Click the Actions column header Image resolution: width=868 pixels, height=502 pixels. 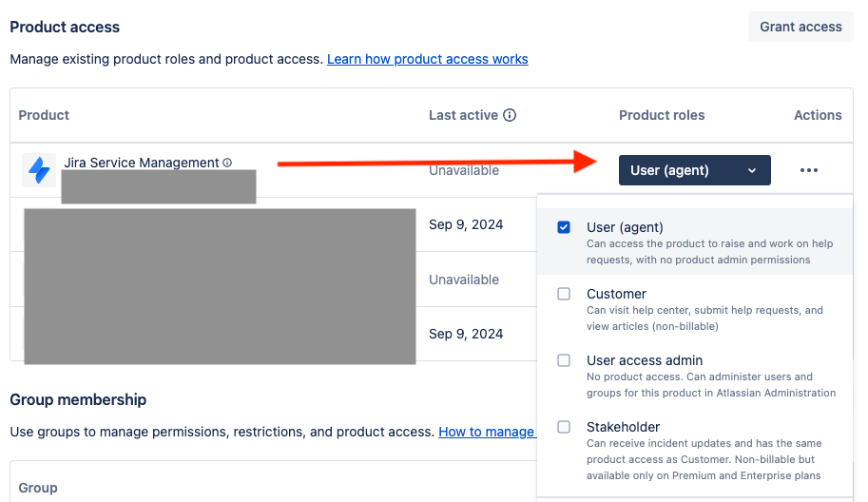pyautogui.click(x=818, y=115)
